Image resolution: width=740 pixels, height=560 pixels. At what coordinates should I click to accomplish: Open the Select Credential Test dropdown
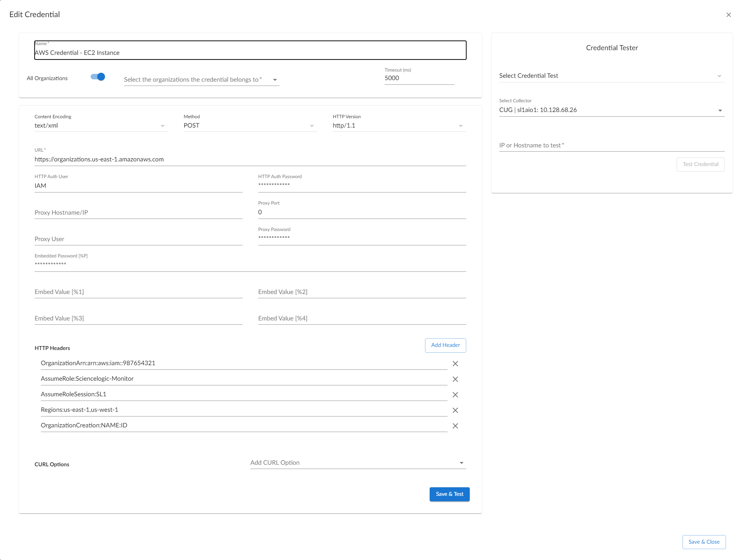pos(611,76)
